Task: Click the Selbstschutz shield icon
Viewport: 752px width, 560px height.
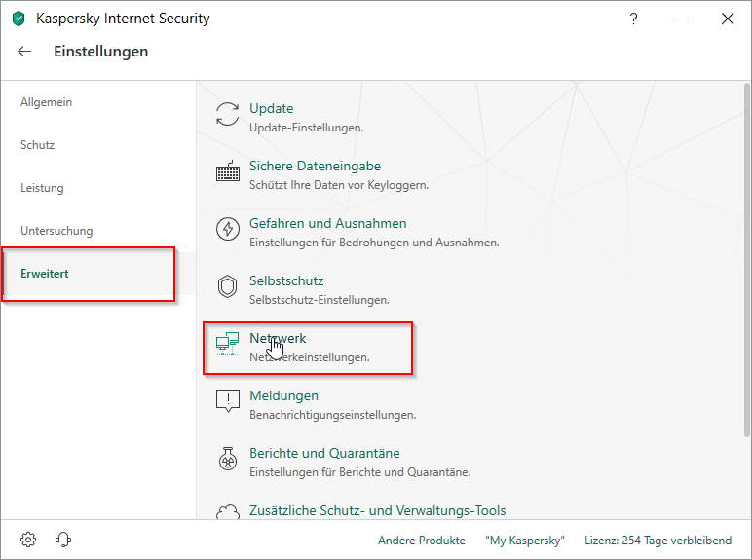Action: coord(227,287)
